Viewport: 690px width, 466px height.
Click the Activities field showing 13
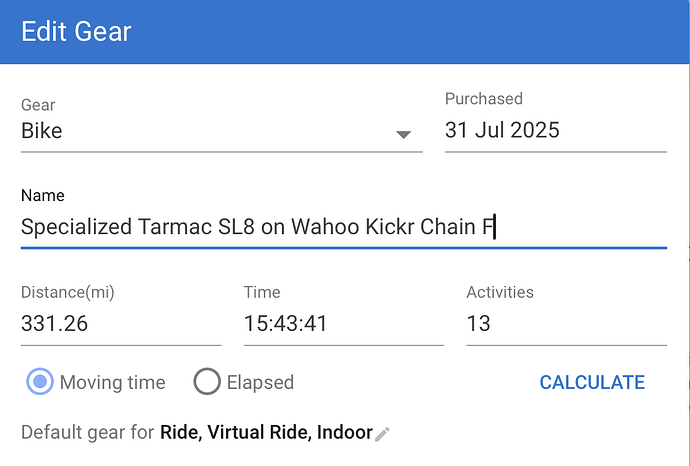coord(566,324)
